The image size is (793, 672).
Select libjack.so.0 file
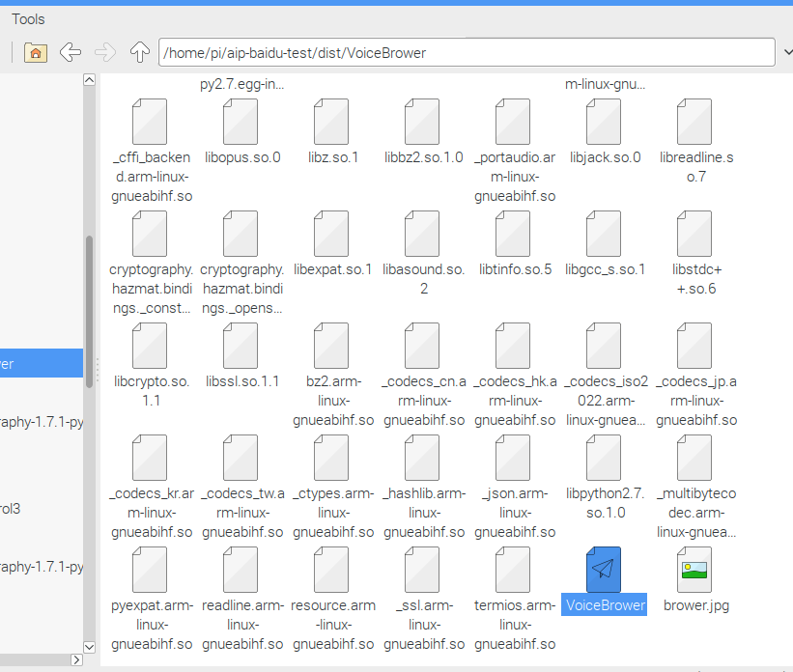coord(605,132)
